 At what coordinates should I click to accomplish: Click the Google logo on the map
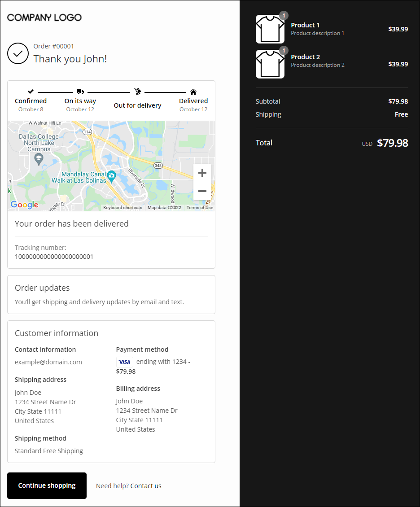click(x=25, y=205)
